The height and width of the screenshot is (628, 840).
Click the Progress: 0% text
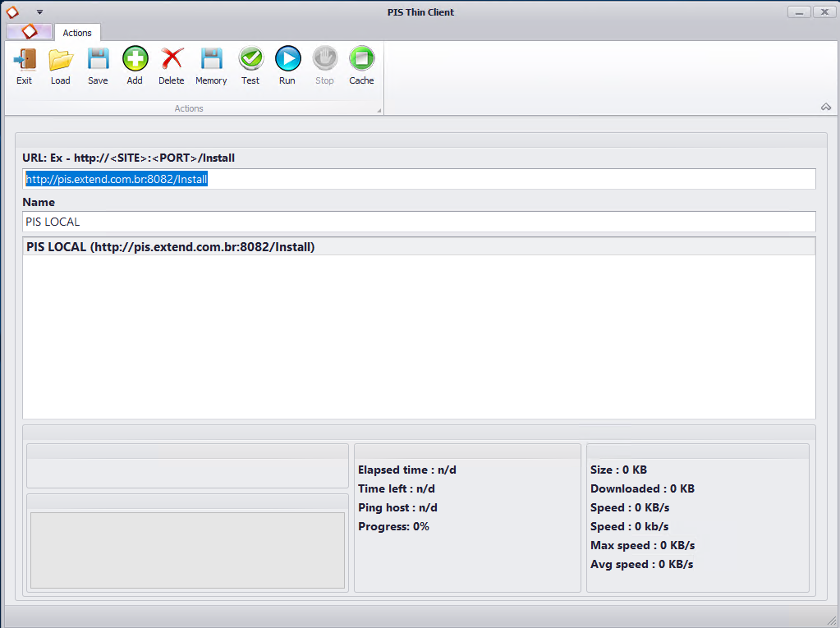pyautogui.click(x=394, y=526)
